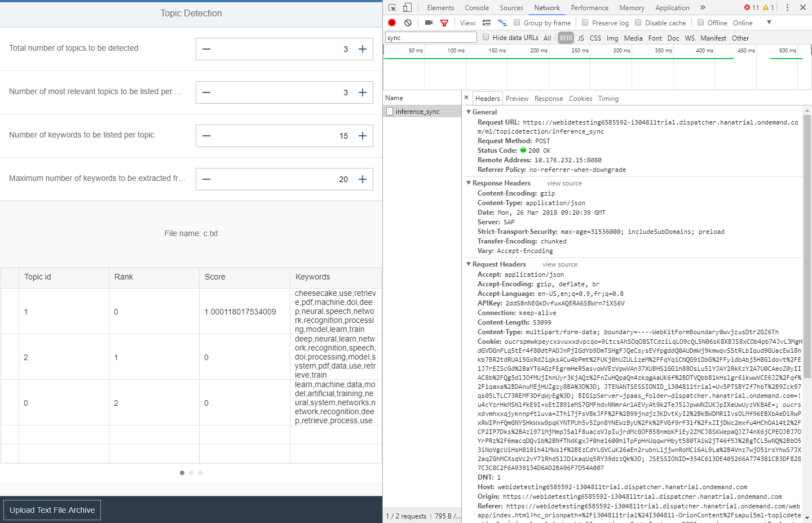Open view source for Request Headers

tap(559, 264)
